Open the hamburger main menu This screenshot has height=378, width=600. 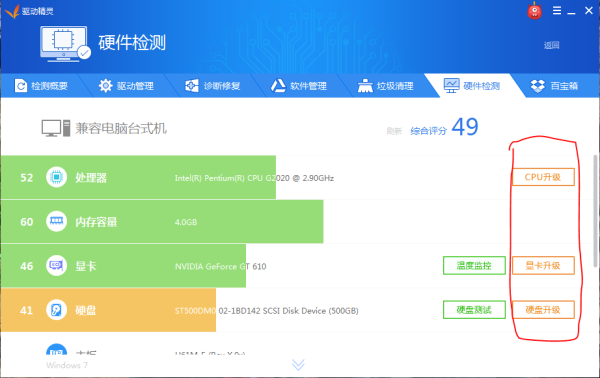tap(557, 10)
